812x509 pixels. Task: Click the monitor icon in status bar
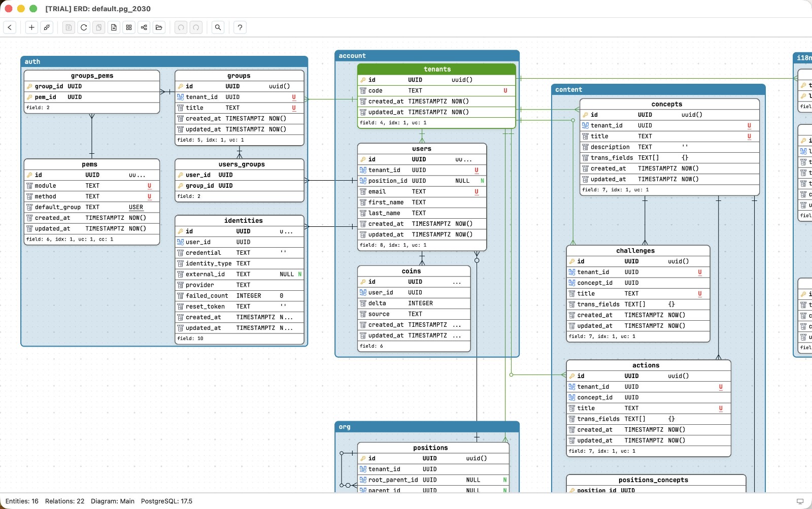800,501
